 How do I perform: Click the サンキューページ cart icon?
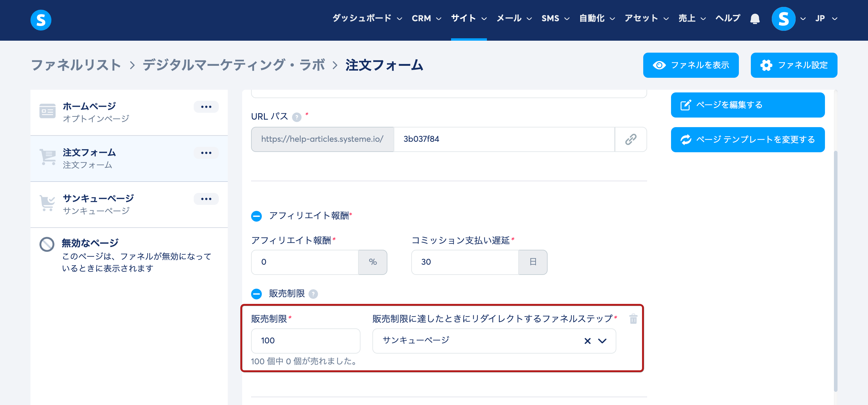(x=47, y=203)
